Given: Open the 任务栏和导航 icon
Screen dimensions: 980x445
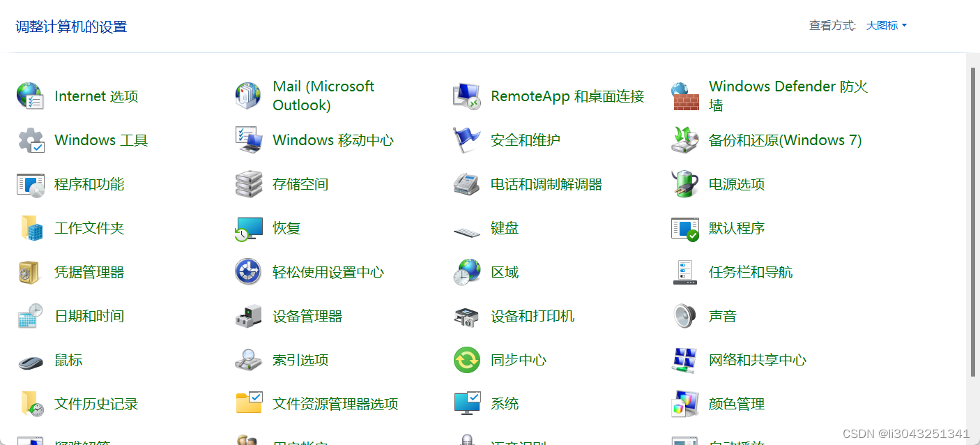Looking at the screenshot, I should 684,272.
